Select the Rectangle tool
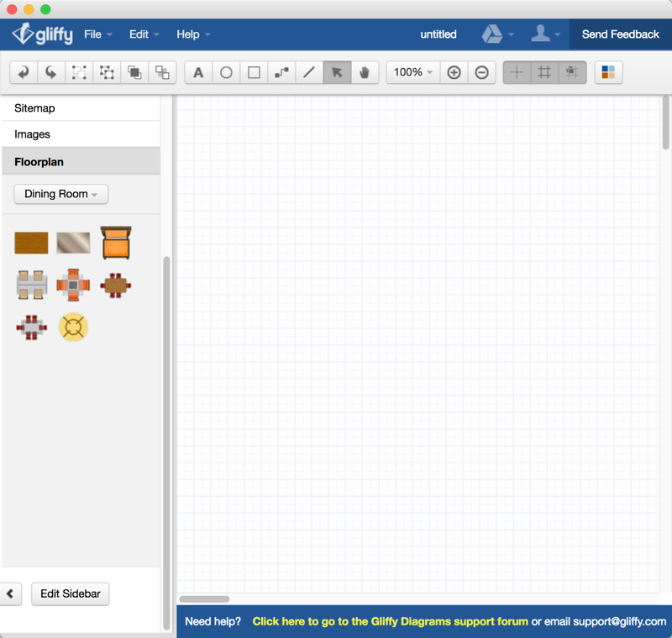Image resolution: width=672 pixels, height=638 pixels. [254, 72]
